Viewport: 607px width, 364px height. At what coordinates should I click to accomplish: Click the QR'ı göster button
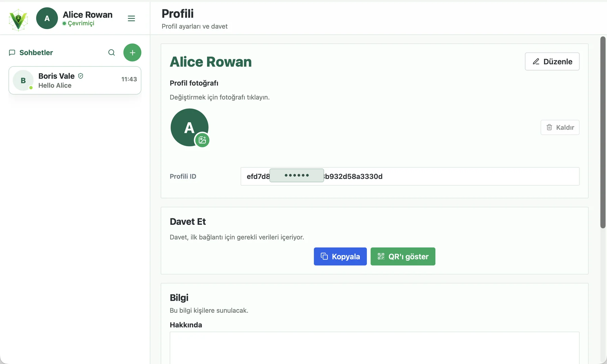[x=403, y=256]
